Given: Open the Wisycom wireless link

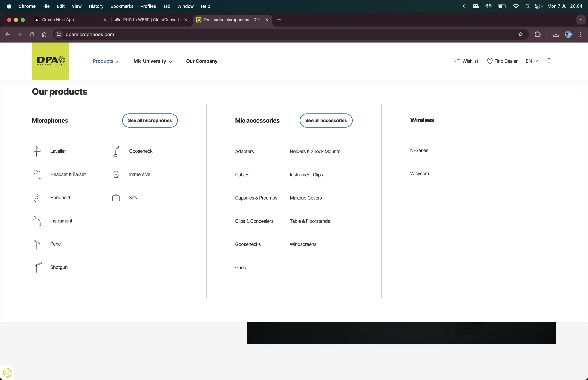Looking at the screenshot, I should pos(419,174).
